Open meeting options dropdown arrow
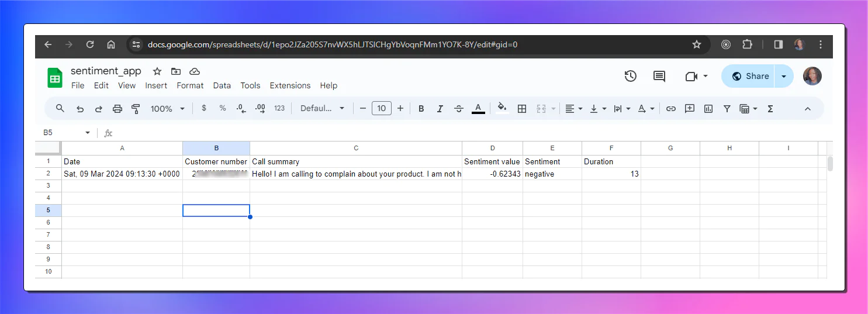The image size is (868, 314). coord(706,76)
